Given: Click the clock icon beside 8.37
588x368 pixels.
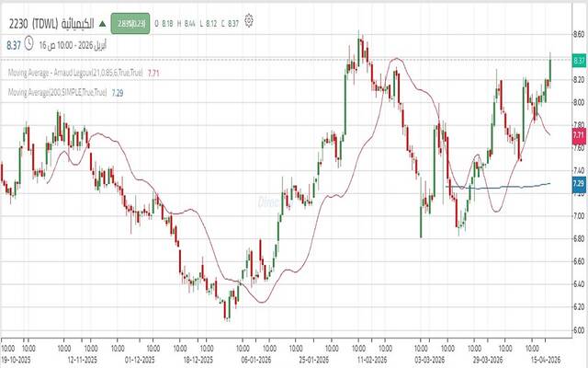Looking at the screenshot, I should click(29, 42).
